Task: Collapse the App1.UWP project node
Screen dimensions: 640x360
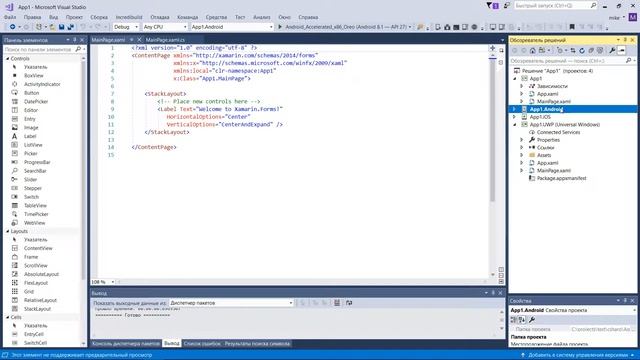Action: 514,125
